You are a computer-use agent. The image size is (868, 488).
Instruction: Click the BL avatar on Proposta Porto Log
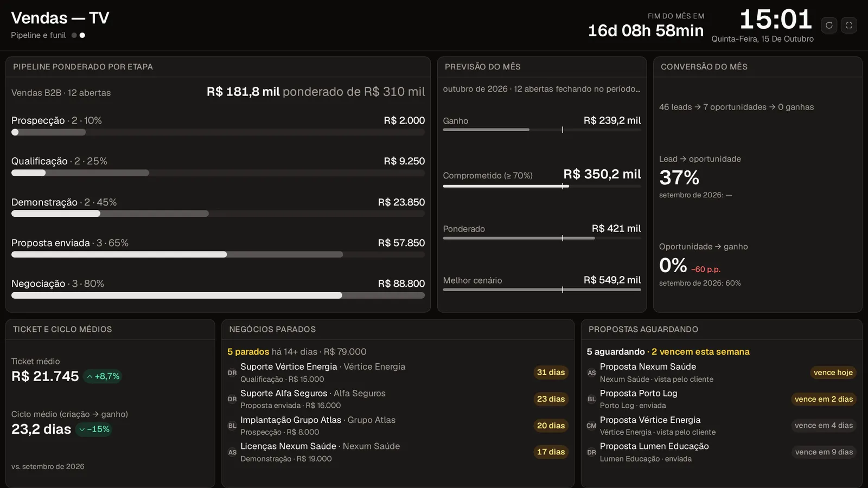pos(591,399)
